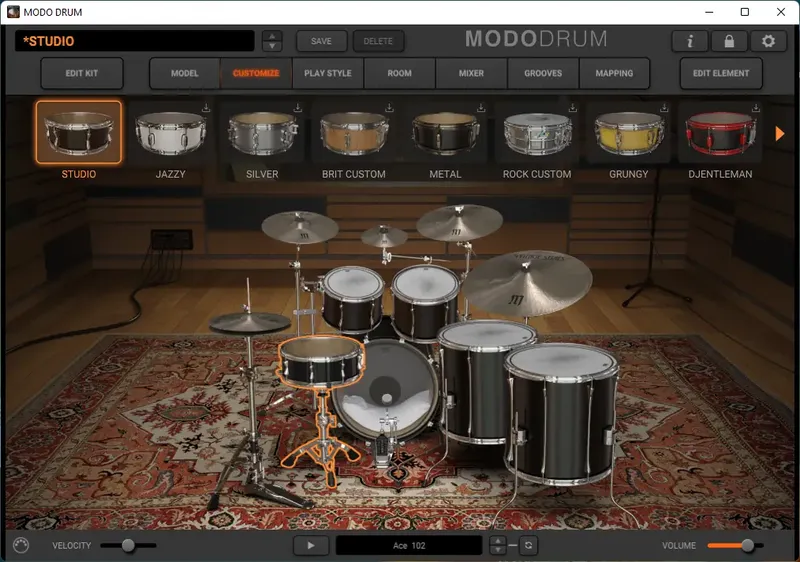The width and height of the screenshot is (800, 562).
Task: Open the ROOM tab
Action: tap(399, 73)
